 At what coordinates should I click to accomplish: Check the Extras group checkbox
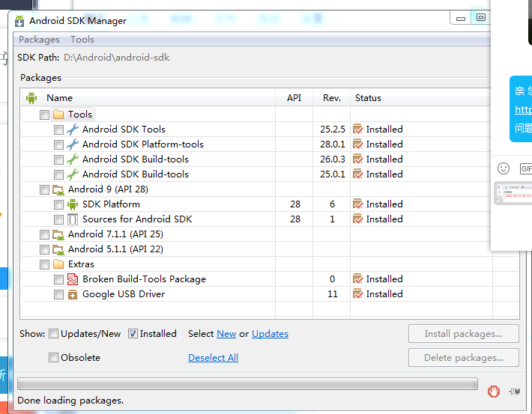tap(44, 264)
